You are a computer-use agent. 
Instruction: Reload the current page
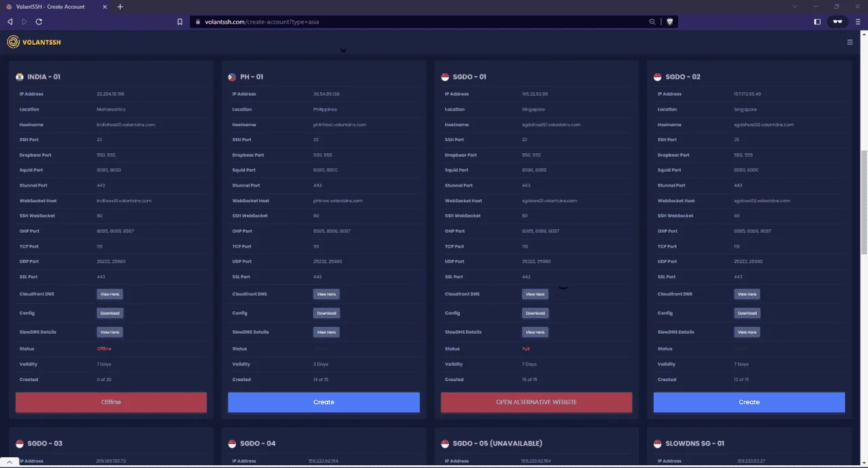[39, 22]
